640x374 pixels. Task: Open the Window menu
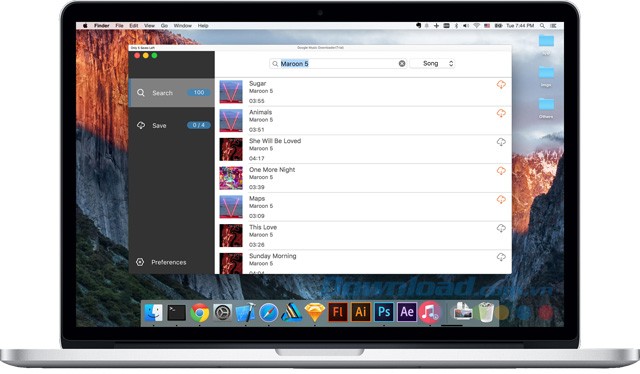(x=182, y=25)
